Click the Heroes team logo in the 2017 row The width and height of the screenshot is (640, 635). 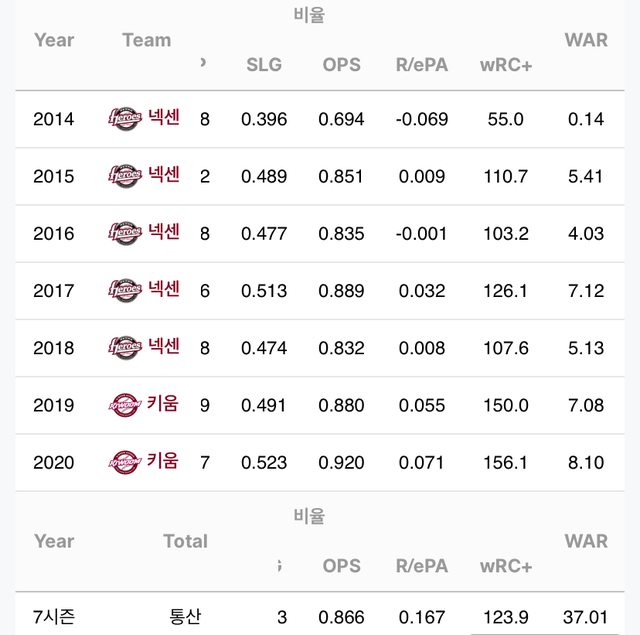point(125,291)
